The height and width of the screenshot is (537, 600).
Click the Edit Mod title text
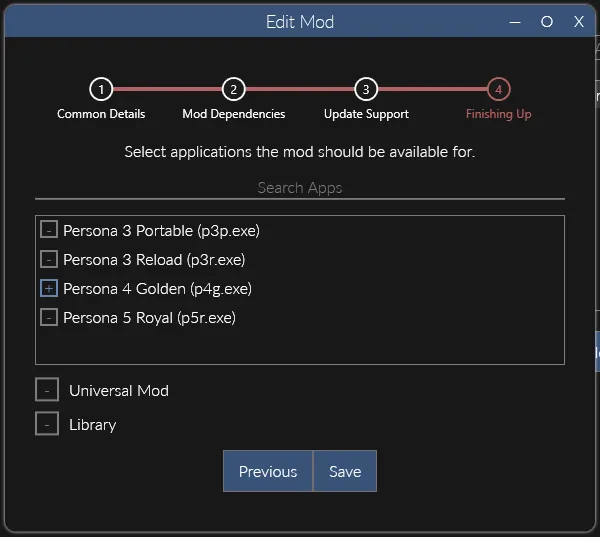(x=300, y=22)
